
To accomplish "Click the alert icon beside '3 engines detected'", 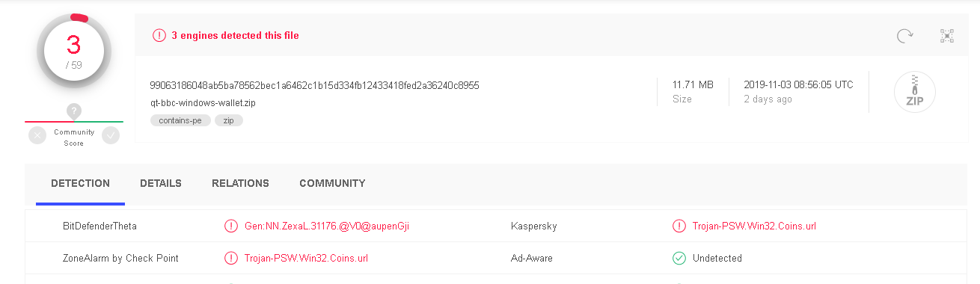I will pos(159,35).
